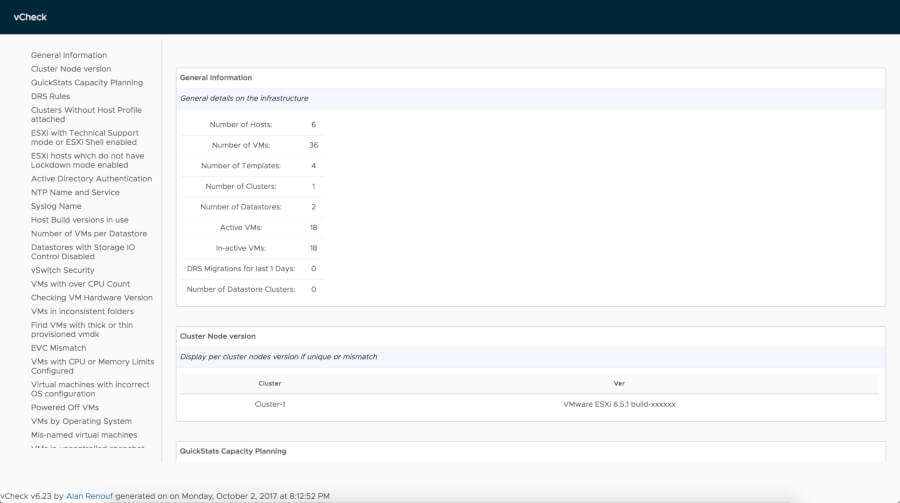Open vSwitch Security in the sidebar
The image size is (900, 503).
coord(63,270)
